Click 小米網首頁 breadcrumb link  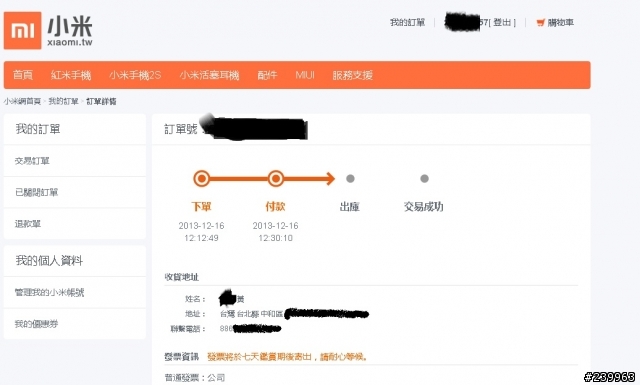(x=22, y=101)
